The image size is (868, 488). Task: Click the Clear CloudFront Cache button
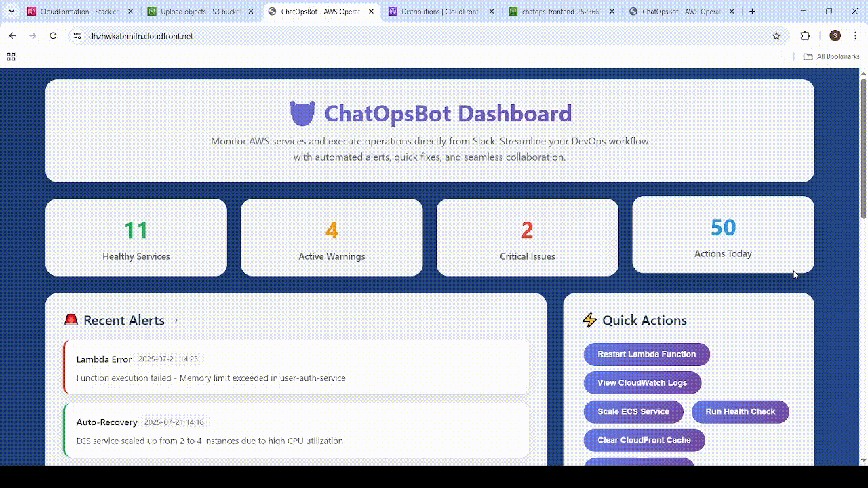point(644,440)
